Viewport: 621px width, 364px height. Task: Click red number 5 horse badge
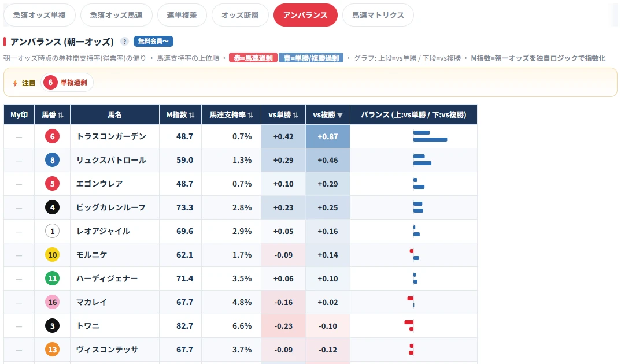(52, 184)
